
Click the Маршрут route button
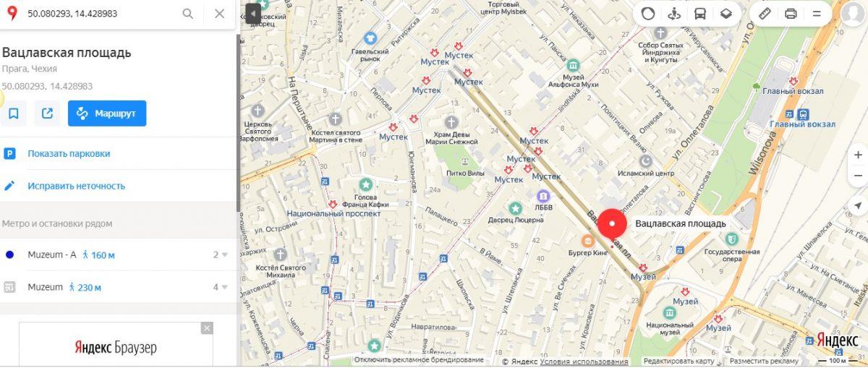107,114
